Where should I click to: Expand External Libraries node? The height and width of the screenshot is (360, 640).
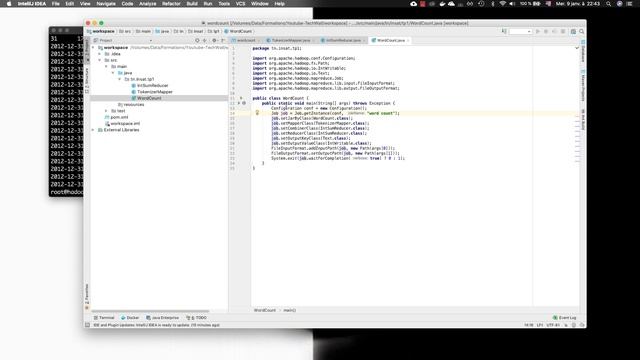click(93, 130)
